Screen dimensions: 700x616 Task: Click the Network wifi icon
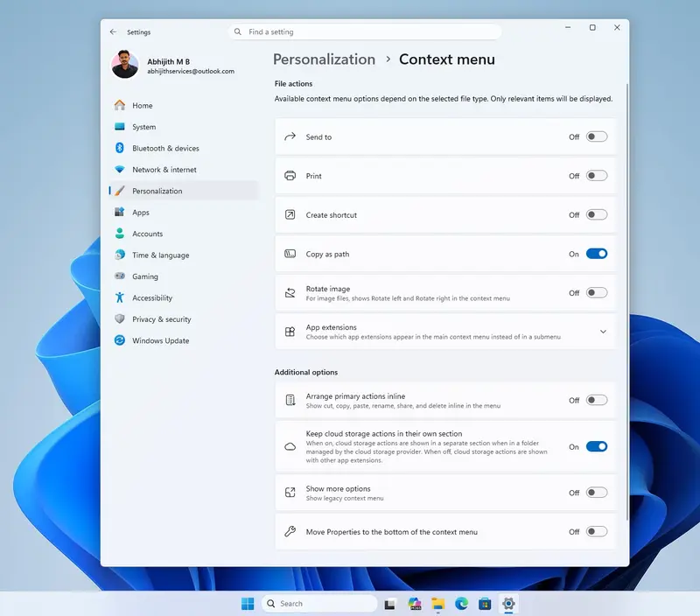120,169
